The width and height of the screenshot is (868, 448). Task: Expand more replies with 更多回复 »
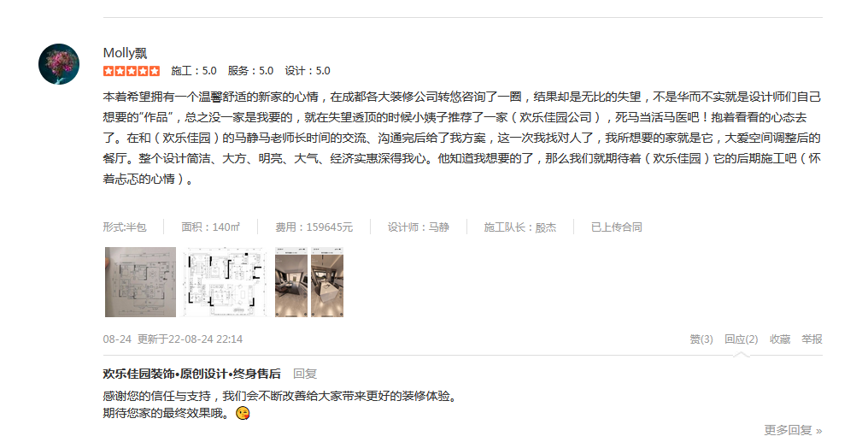tap(794, 430)
